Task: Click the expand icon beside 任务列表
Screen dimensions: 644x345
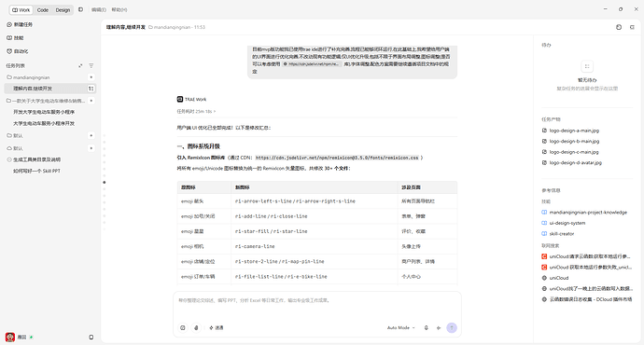Action: tap(80, 65)
